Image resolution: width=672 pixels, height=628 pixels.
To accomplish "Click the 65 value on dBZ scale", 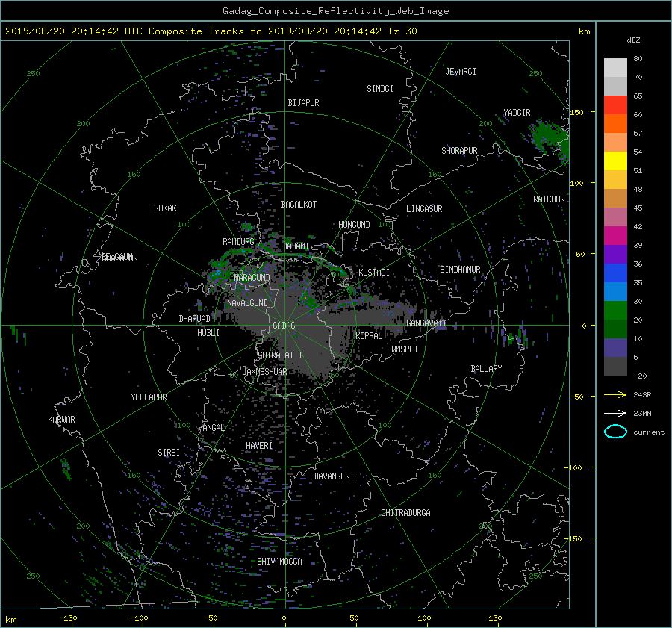I will [638, 96].
